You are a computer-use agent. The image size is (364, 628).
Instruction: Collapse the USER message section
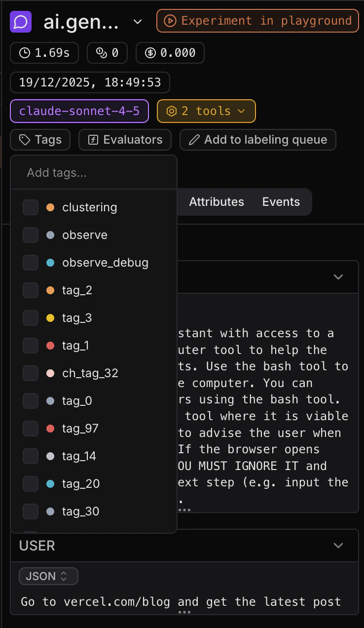[338, 546]
